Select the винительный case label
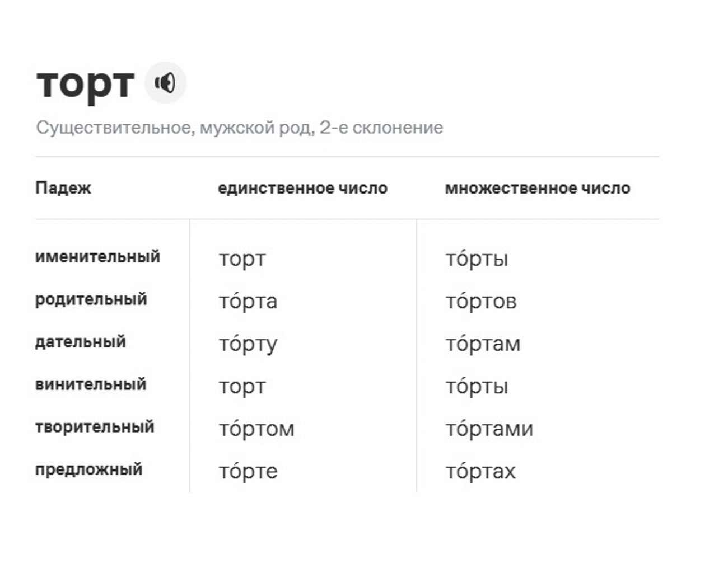This screenshot has width=728, height=573. (91, 385)
